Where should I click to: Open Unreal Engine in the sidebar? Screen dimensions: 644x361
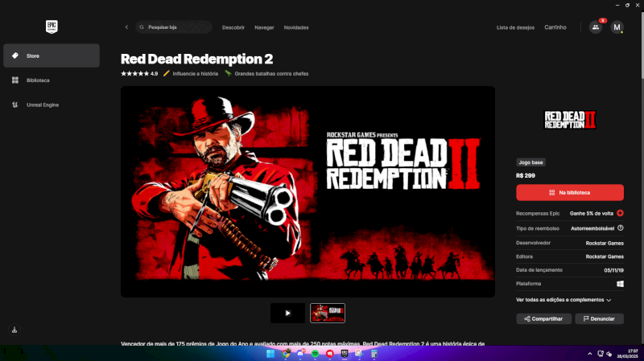(x=42, y=105)
